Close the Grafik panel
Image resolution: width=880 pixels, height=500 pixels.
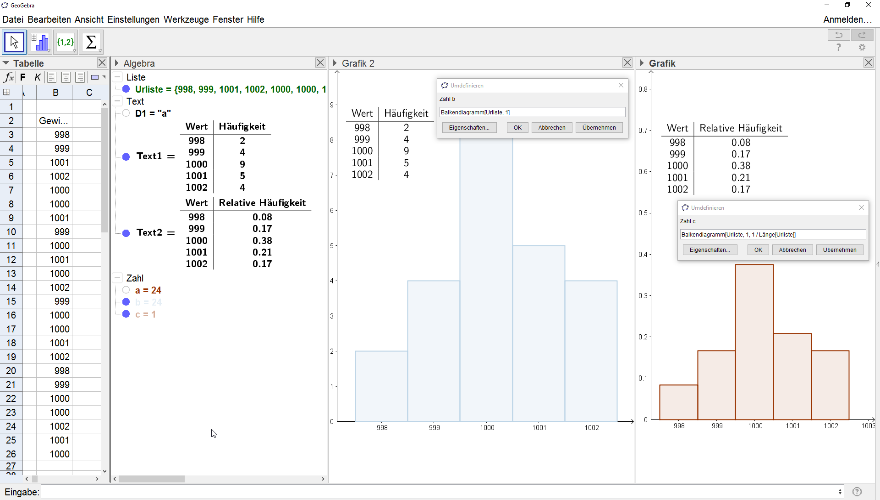pos(868,63)
